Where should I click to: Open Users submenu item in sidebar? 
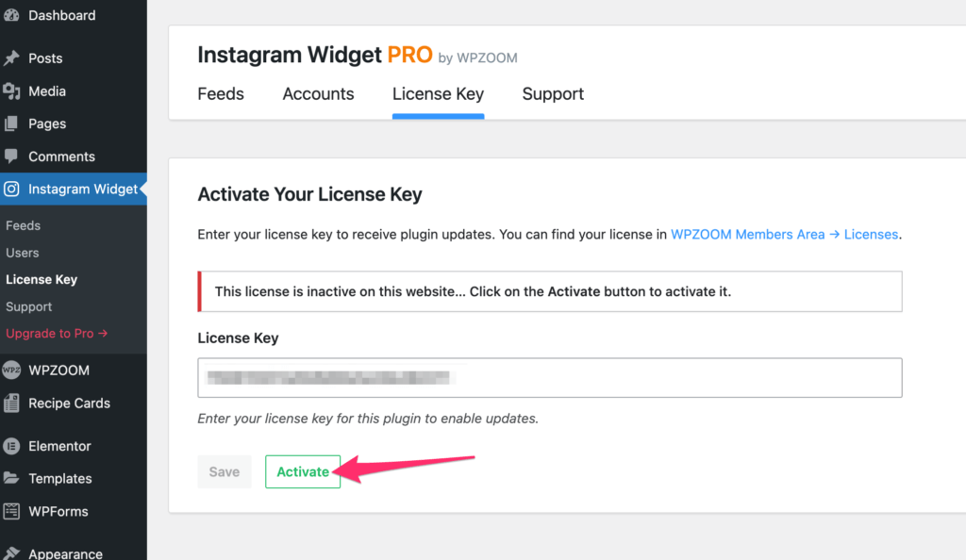[x=23, y=253]
